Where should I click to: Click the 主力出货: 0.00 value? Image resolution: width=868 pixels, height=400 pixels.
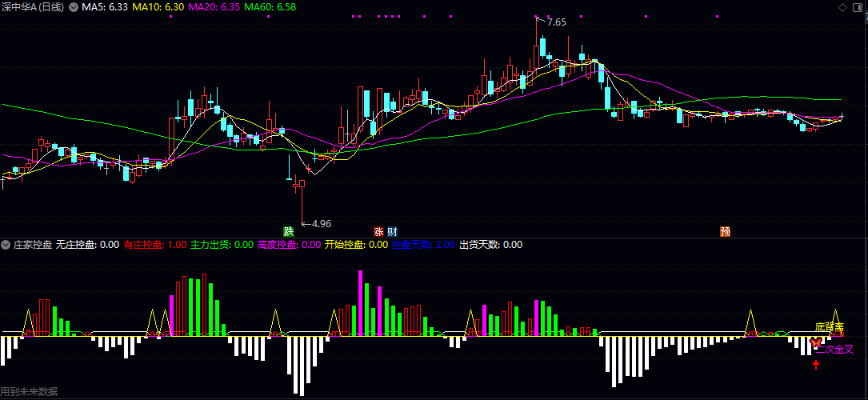coord(222,245)
